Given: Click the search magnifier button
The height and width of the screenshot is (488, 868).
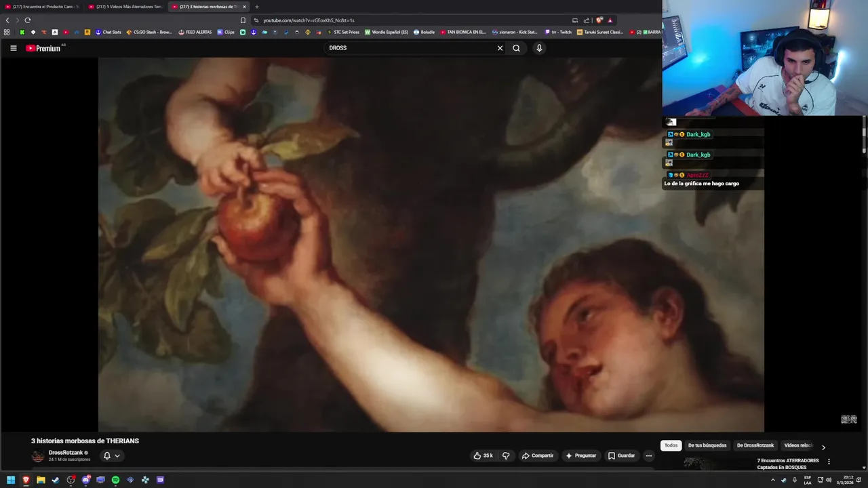Looking at the screenshot, I should coord(516,48).
